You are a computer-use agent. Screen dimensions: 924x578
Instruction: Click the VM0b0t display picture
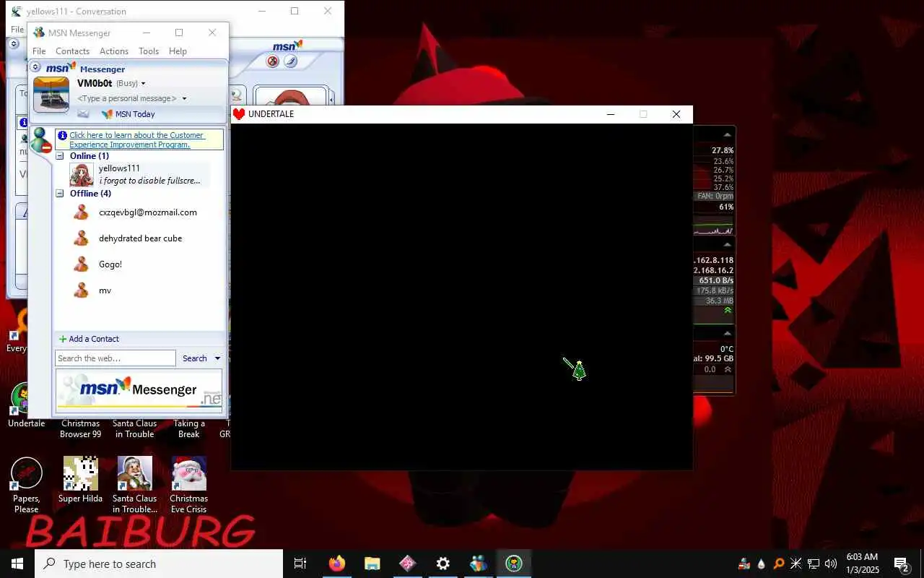coord(51,95)
